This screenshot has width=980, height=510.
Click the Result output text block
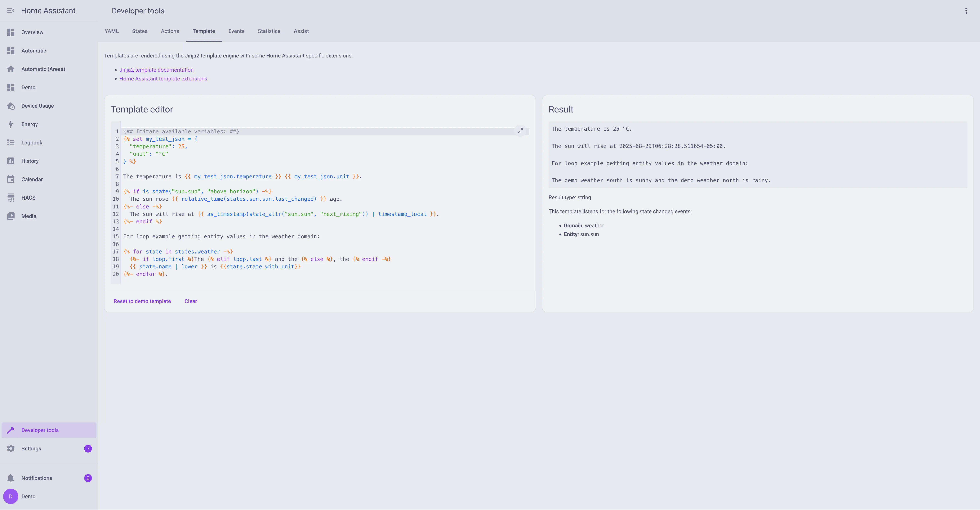coord(757,155)
